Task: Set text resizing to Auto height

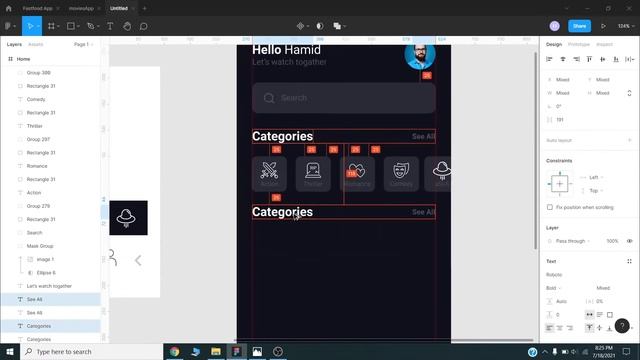Action: click(x=600, y=315)
